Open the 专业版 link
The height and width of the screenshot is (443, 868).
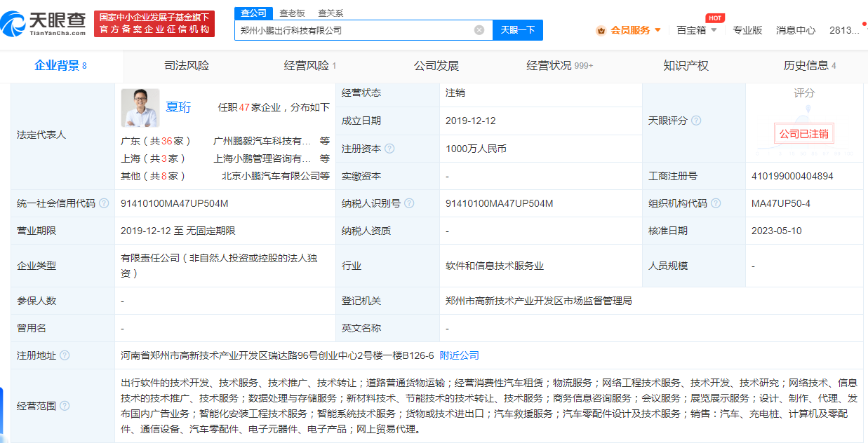(747, 30)
